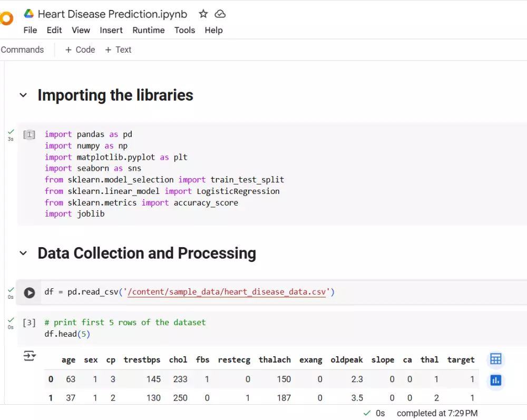Add a new Text cell

point(118,50)
